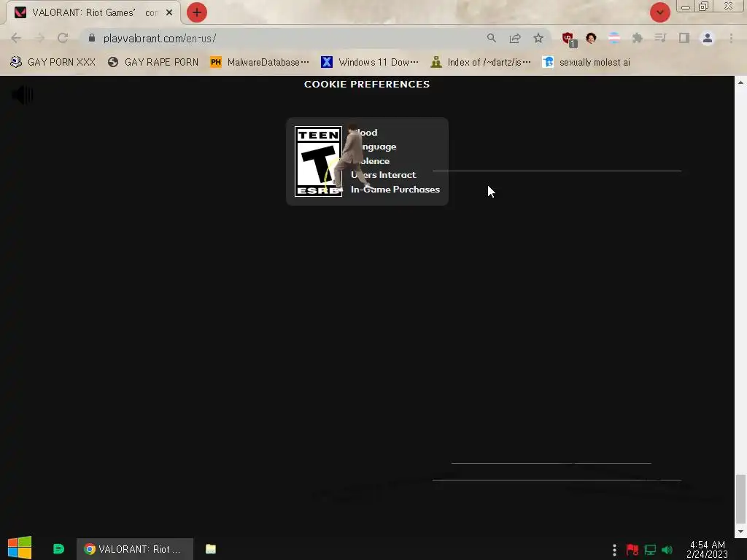View site information via the lock icon
This screenshot has height=560, width=747.
click(x=92, y=38)
